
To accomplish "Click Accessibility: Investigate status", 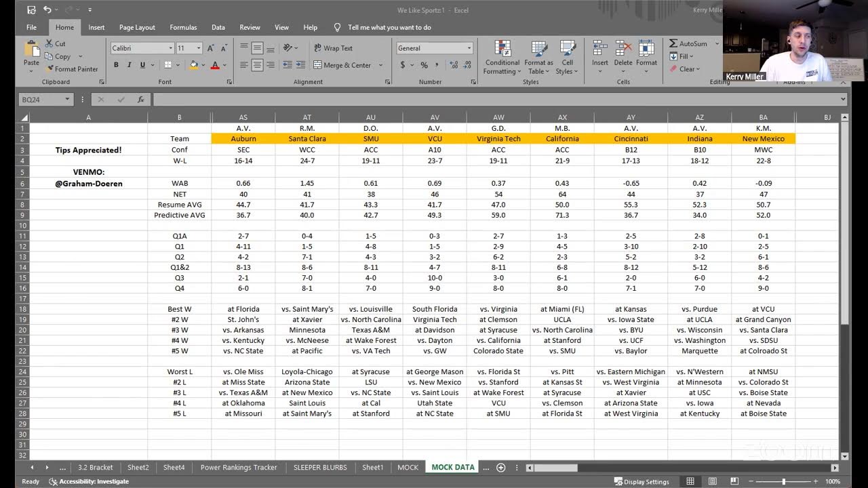I will [89, 482].
